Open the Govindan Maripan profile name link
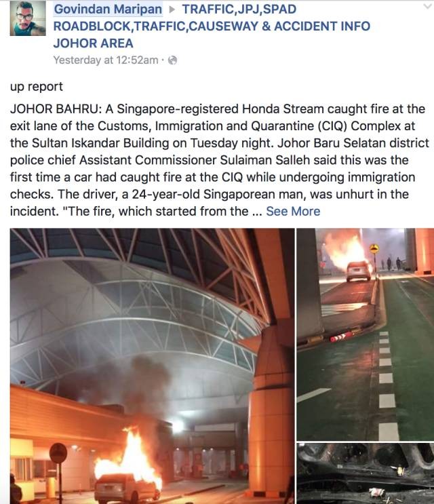Image resolution: width=434 pixels, height=504 pixels. tap(108, 9)
